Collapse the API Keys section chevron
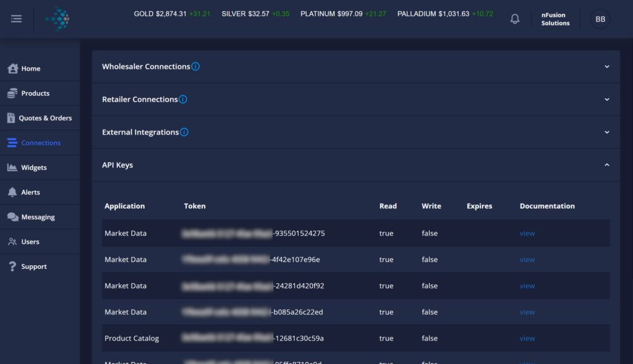This screenshot has height=364, width=633. pyautogui.click(x=607, y=164)
